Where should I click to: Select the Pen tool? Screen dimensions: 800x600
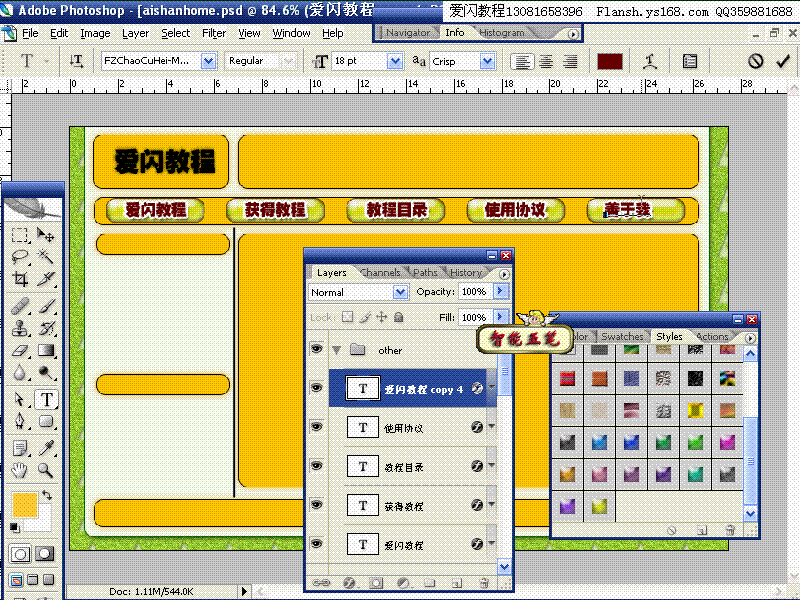pyautogui.click(x=20, y=421)
